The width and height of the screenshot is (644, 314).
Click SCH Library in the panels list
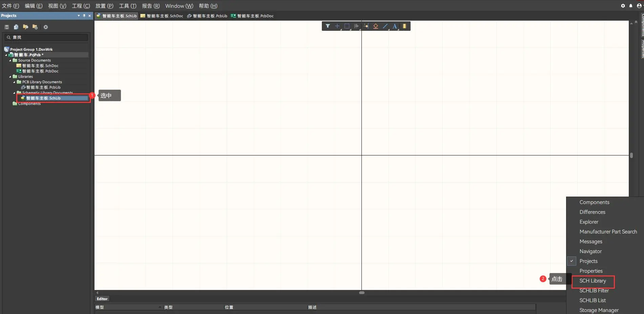[x=593, y=281]
